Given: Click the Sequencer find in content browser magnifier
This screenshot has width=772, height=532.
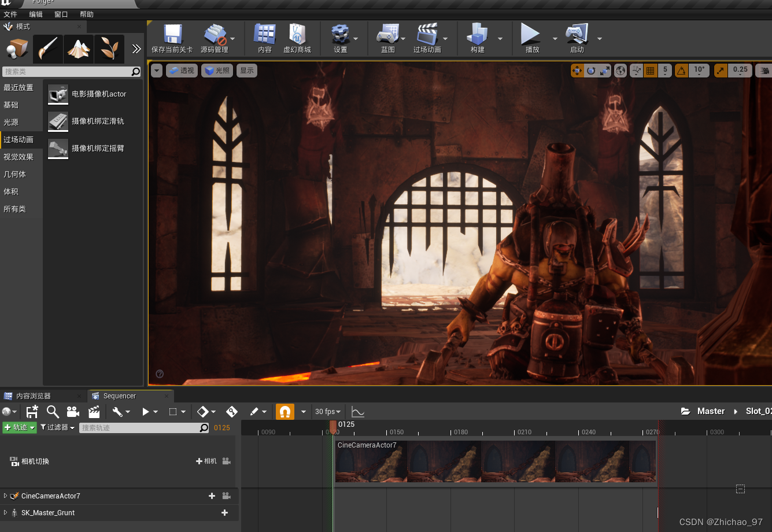Looking at the screenshot, I should pyautogui.click(x=53, y=412).
